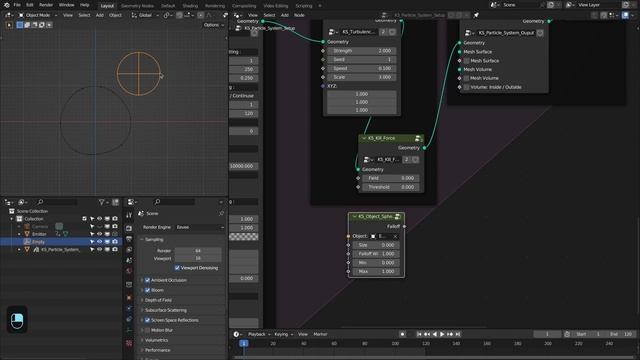
Task: Adjust the Falloff slider on Object Sphere node
Action: click(376, 254)
